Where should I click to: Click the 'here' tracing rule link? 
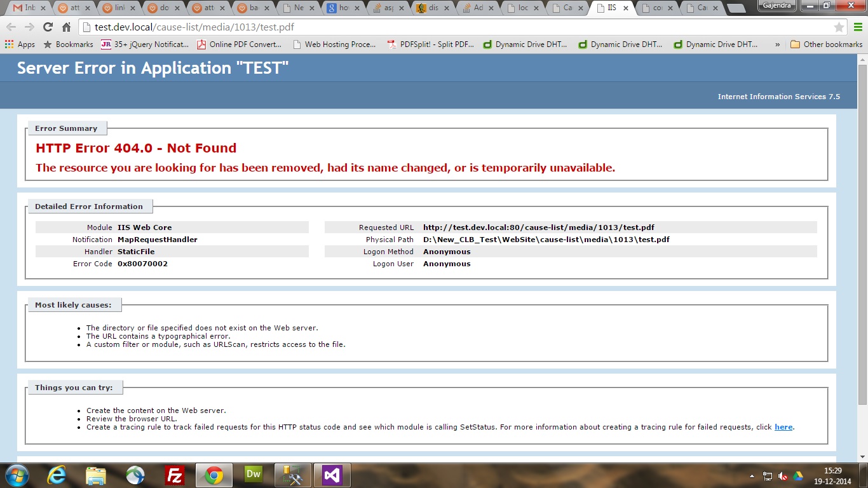(x=783, y=427)
